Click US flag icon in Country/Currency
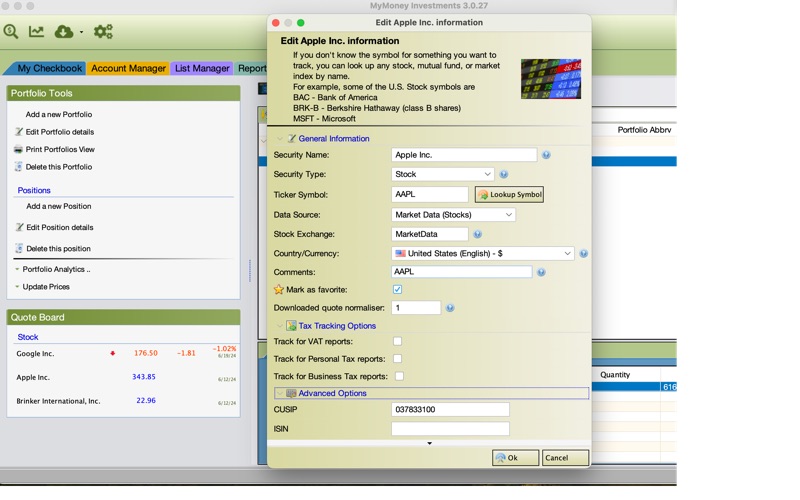 point(401,253)
